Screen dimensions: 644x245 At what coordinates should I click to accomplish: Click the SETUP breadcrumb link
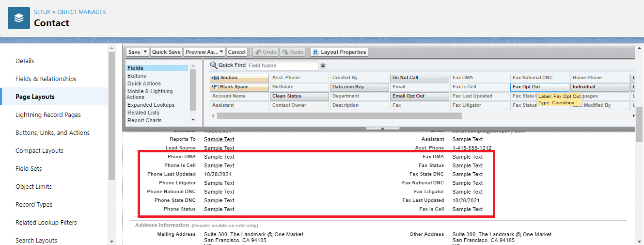(42, 12)
